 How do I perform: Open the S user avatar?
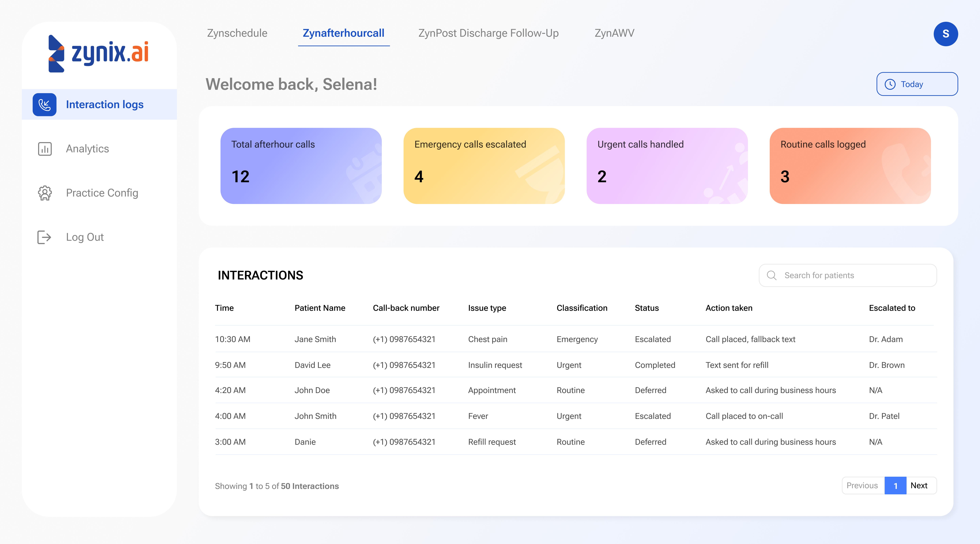pyautogui.click(x=945, y=34)
